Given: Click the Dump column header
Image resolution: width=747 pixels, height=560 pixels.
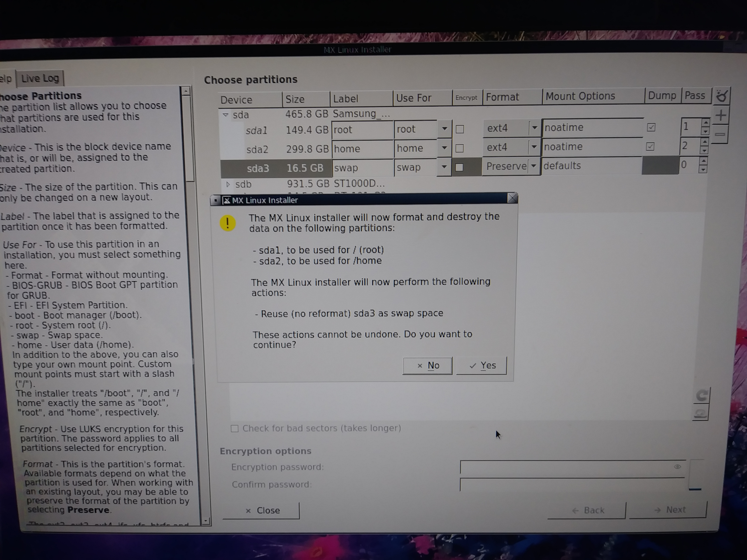Looking at the screenshot, I should click(663, 95).
